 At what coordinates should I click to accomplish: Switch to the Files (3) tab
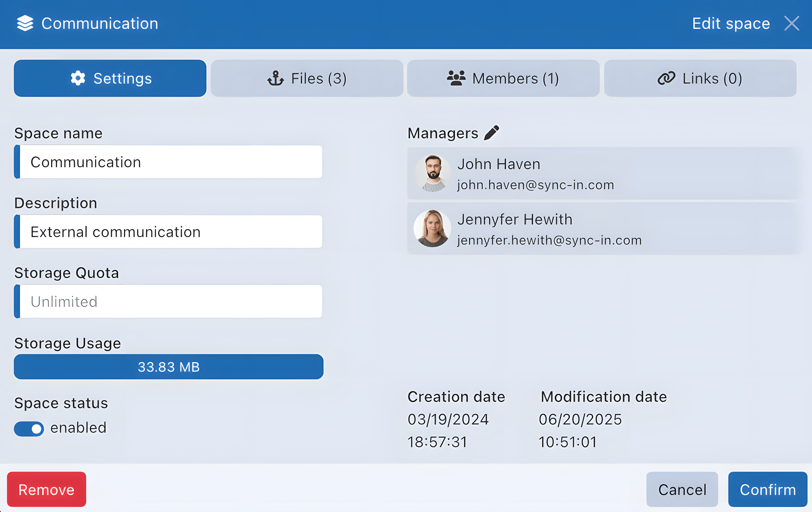[307, 78]
